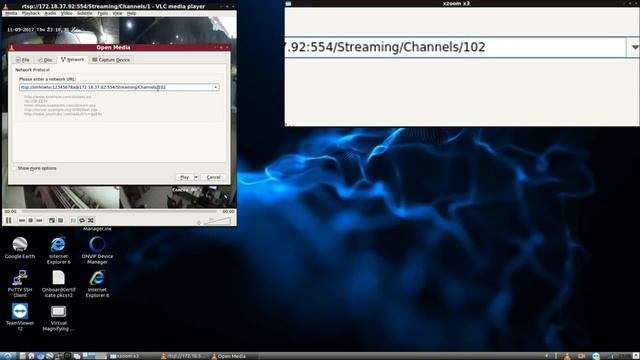Open Internet Explorer 6 desktop icon
The image size is (640, 360).
pyautogui.click(x=58, y=250)
